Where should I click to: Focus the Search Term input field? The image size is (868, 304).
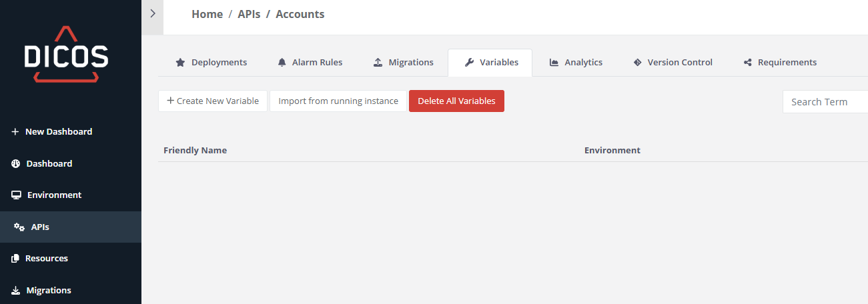point(826,102)
